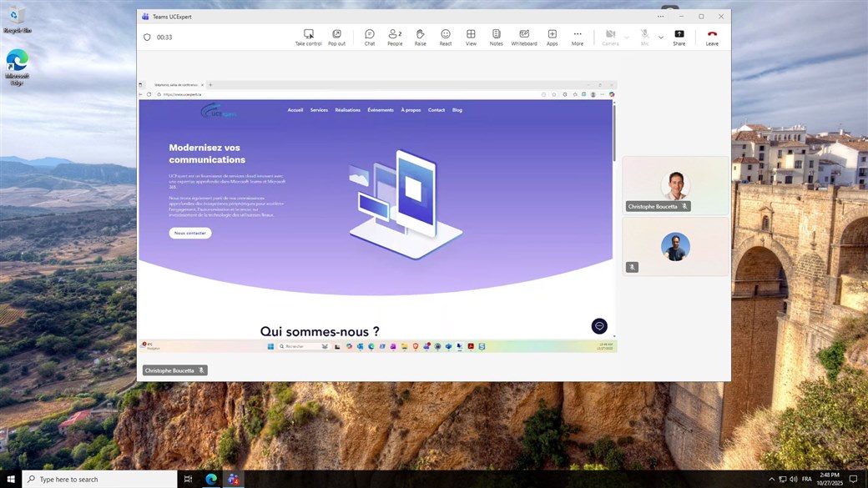Open the React emoji menu
This screenshot has height=488, width=868.
(446, 37)
